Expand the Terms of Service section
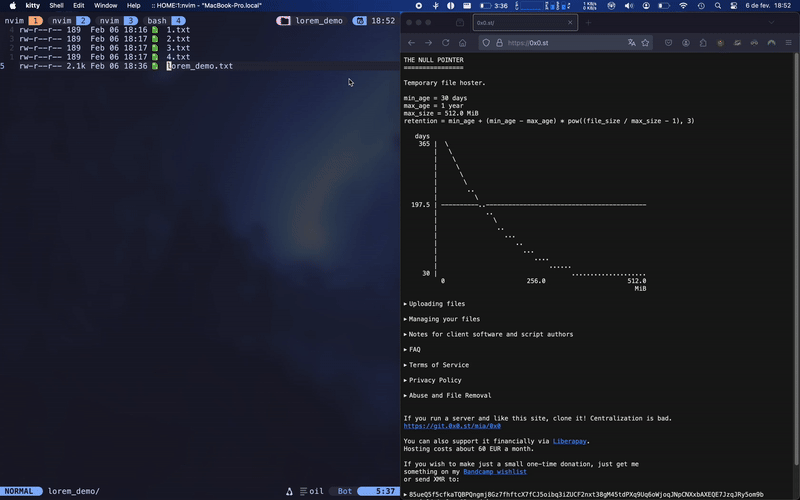 click(436, 365)
